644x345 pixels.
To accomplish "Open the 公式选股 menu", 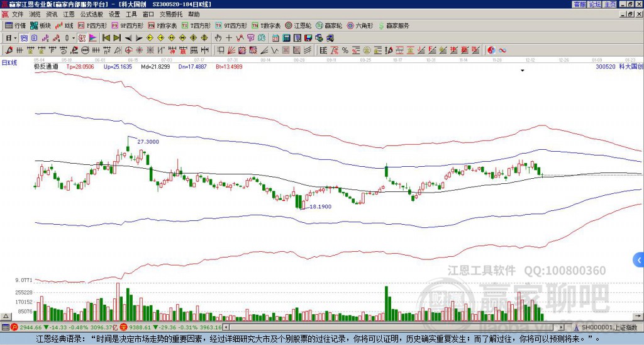I will tap(92, 14).
